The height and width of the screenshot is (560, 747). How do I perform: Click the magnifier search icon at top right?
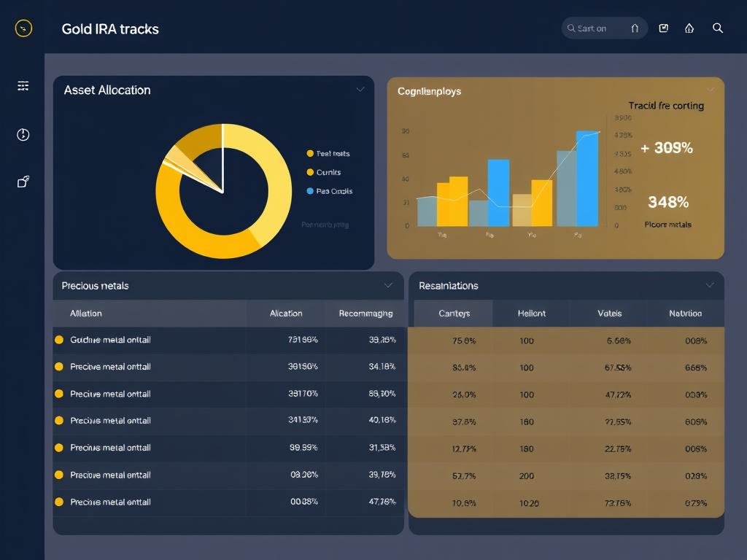[718, 28]
